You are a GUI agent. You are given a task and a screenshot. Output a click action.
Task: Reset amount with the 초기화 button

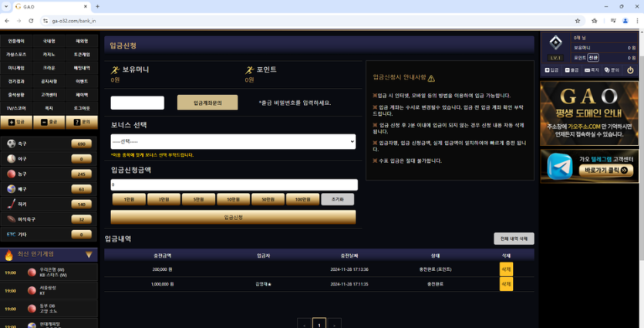pos(337,199)
